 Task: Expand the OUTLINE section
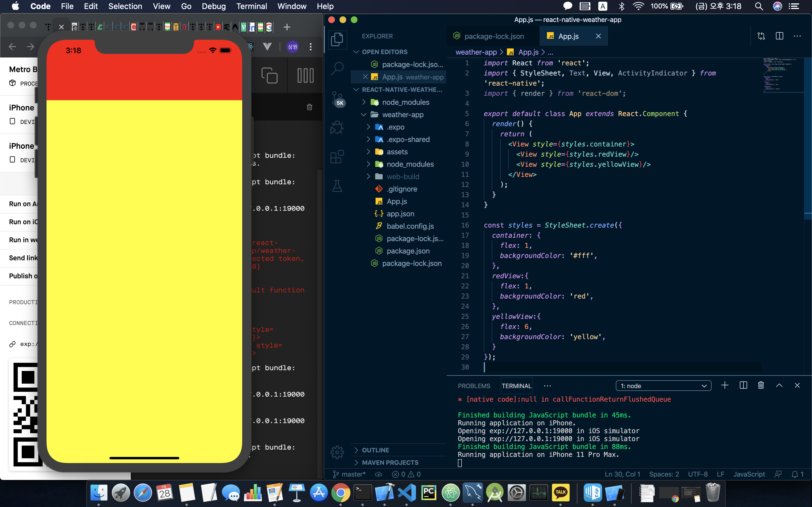375,450
